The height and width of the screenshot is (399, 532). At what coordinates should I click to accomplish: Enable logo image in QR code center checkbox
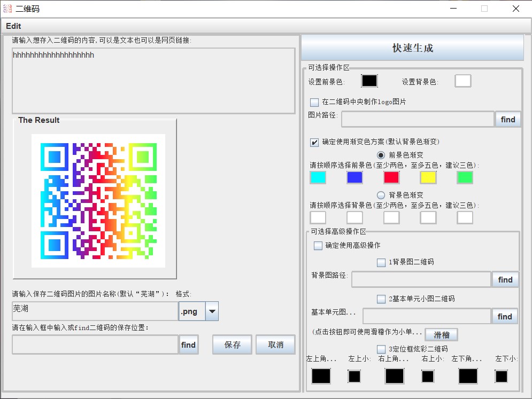(x=314, y=102)
